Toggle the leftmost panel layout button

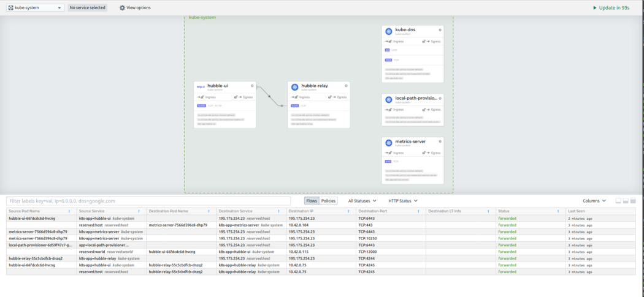click(x=618, y=201)
